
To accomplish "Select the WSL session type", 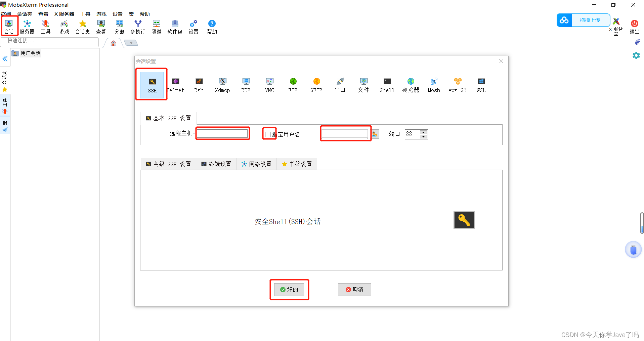I will tap(481, 85).
